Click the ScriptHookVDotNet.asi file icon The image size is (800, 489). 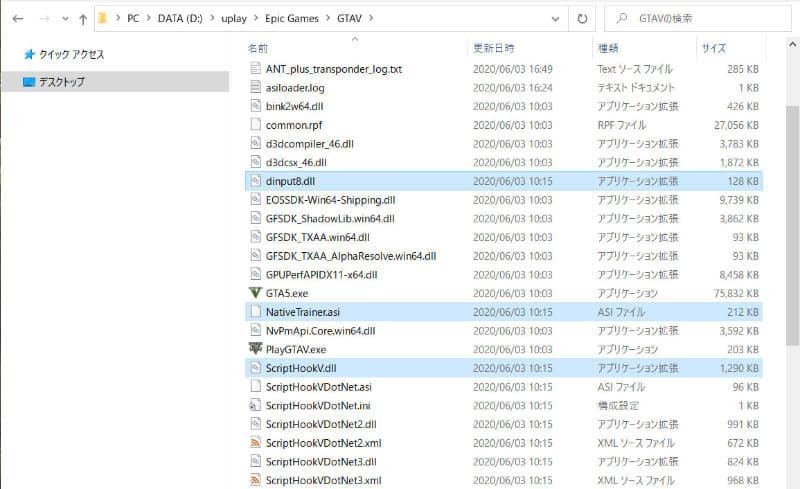[x=255, y=386]
